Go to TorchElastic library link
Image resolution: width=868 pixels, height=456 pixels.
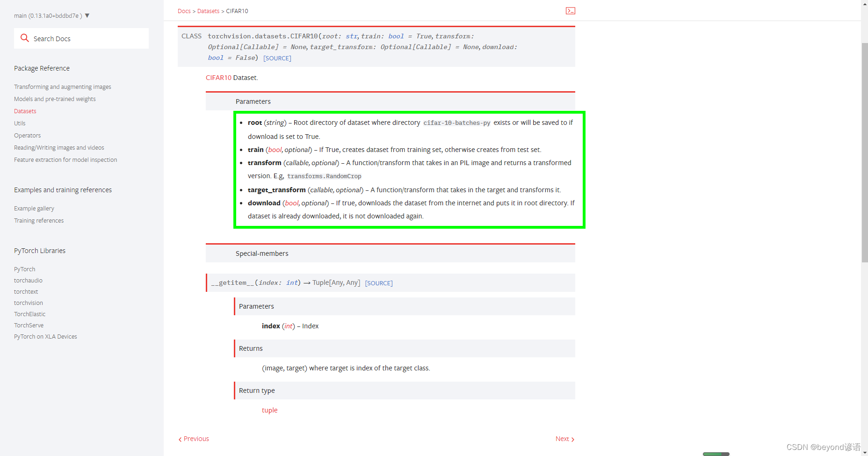click(x=29, y=314)
